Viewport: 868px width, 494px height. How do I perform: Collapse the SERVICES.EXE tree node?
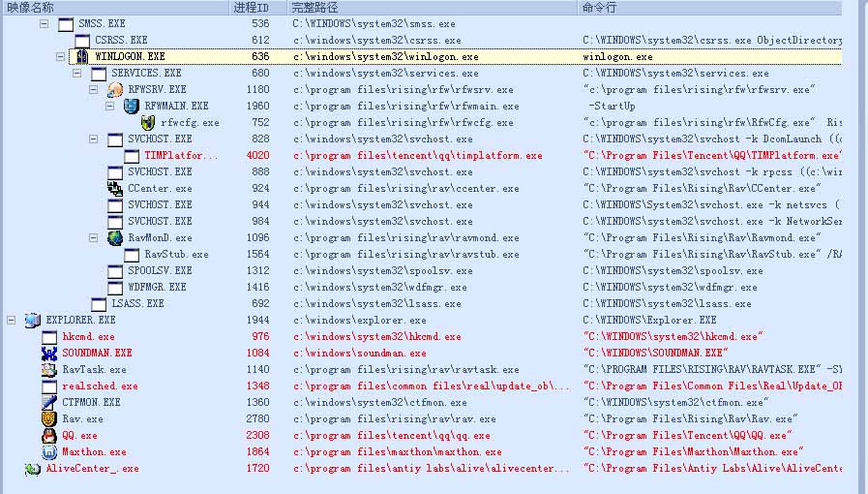coord(77,73)
